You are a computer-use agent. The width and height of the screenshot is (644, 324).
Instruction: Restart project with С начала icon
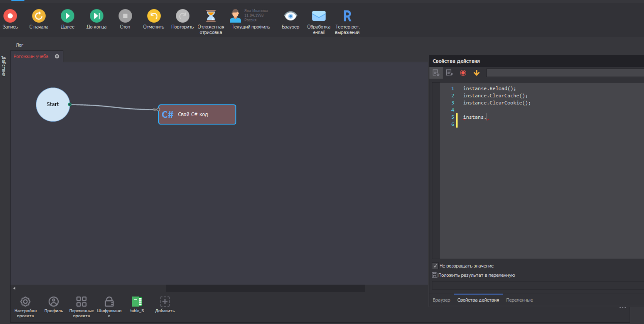39,16
